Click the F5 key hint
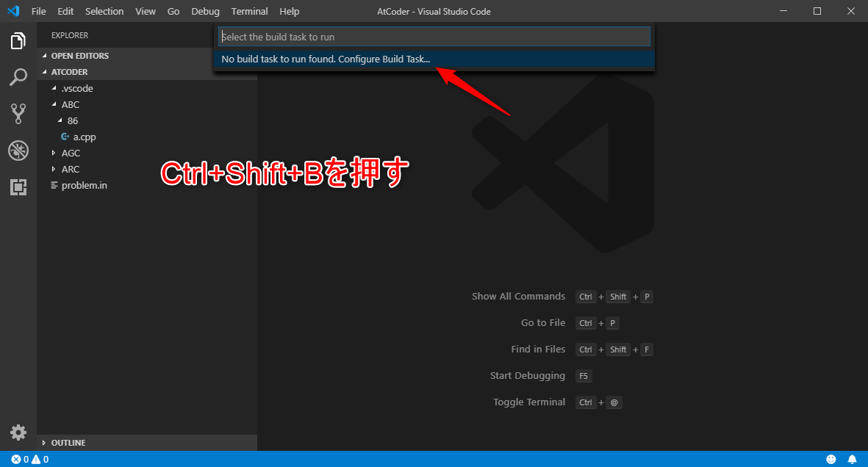This screenshot has width=868, height=467. (584, 376)
